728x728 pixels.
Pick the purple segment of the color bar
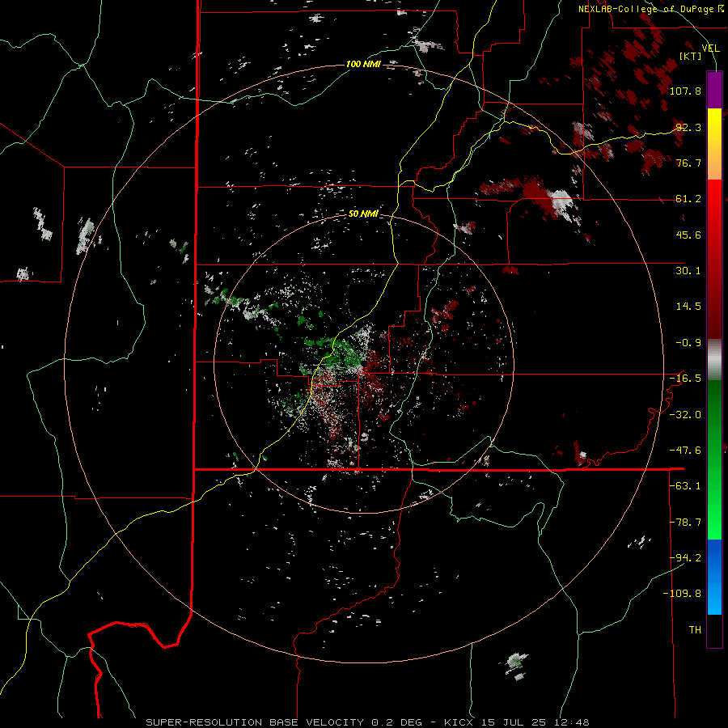point(714,90)
